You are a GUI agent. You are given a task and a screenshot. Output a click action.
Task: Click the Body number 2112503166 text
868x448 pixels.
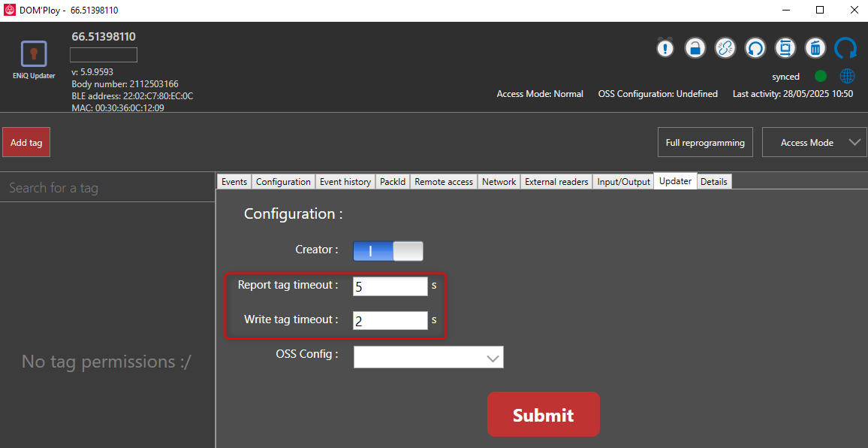coord(125,83)
